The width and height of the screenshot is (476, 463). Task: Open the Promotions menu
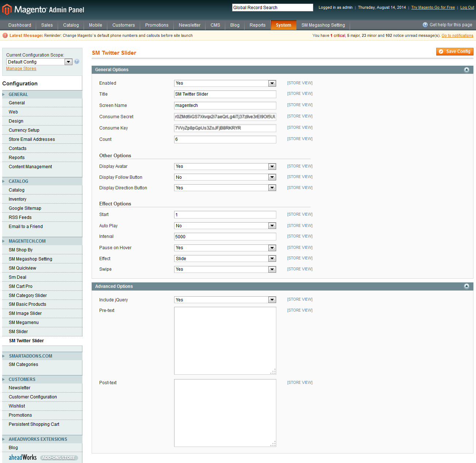click(157, 25)
